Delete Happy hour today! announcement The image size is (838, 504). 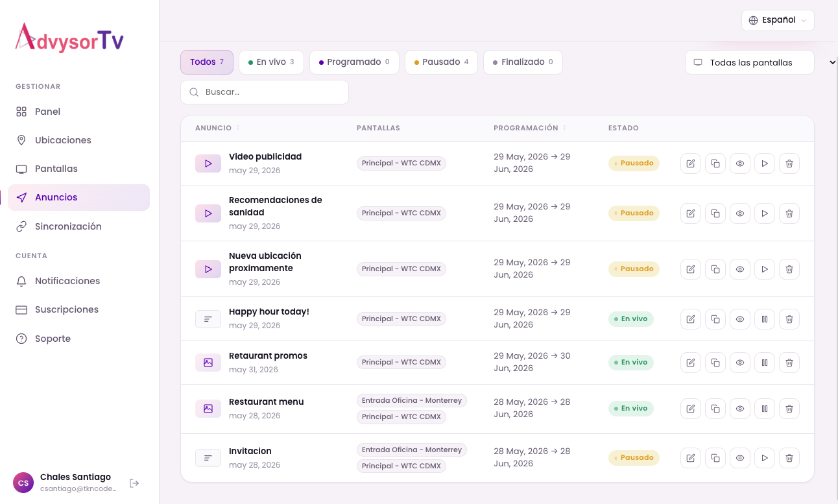pos(789,319)
